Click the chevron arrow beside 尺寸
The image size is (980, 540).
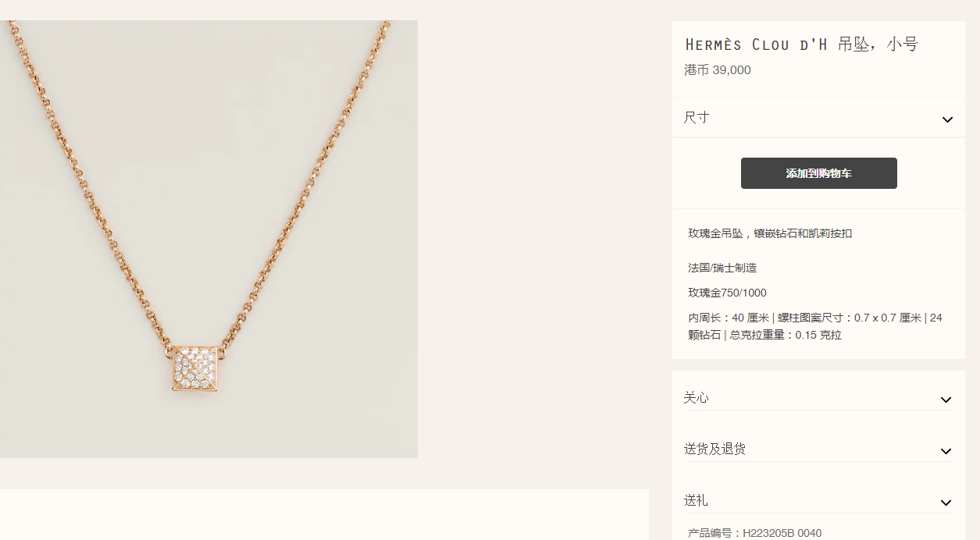click(x=947, y=119)
